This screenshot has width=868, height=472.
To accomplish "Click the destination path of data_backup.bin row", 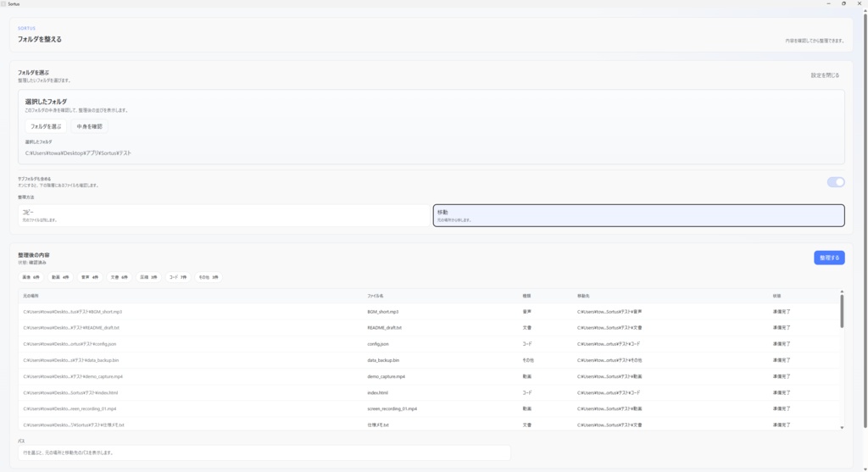I will click(x=609, y=360).
